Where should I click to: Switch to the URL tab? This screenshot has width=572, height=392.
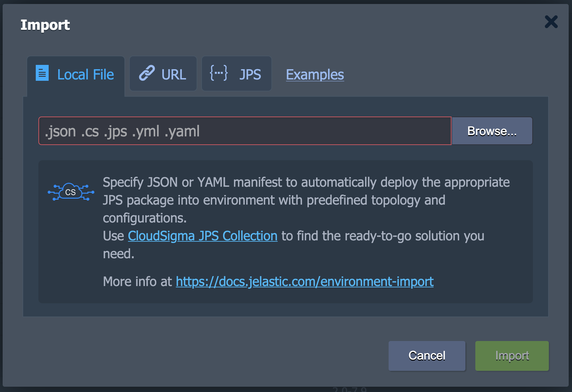click(163, 74)
